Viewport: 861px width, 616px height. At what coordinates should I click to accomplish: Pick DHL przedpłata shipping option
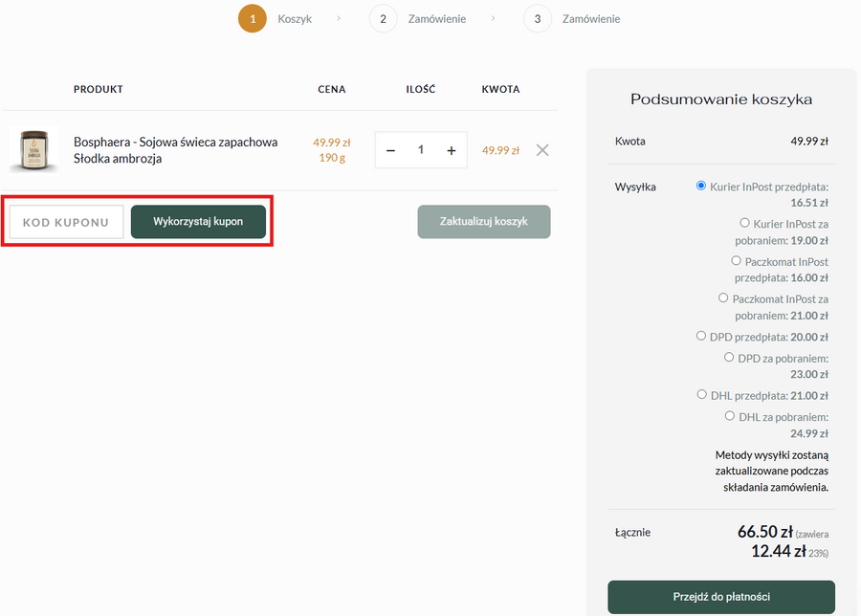point(701,395)
